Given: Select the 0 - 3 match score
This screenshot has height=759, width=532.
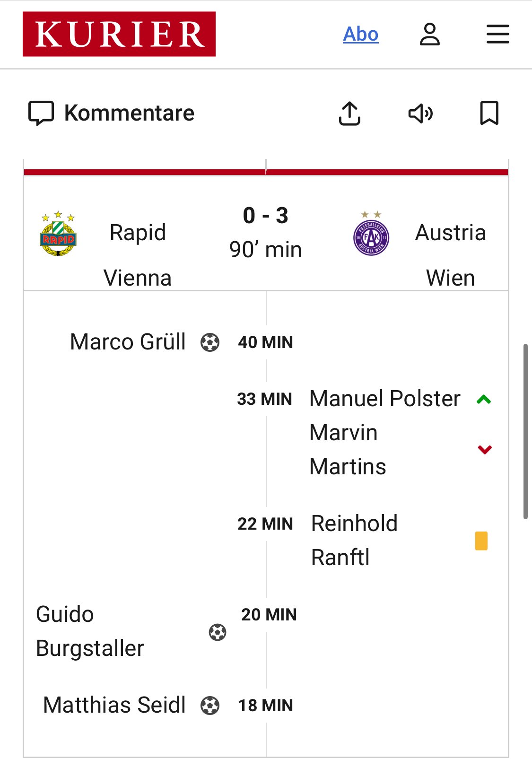Looking at the screenshot, I should [266, 216].
